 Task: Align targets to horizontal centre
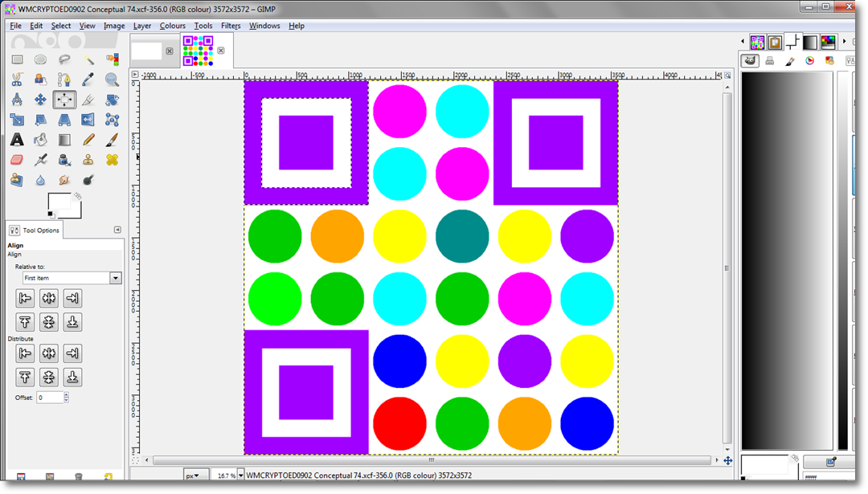coord(49,298)
